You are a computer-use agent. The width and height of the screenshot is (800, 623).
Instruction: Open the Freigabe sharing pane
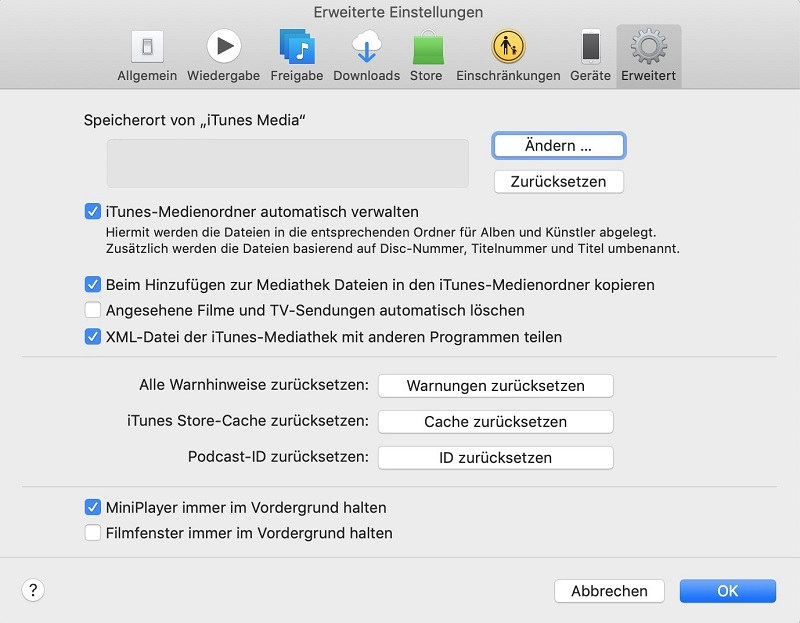tap(297, 56)
